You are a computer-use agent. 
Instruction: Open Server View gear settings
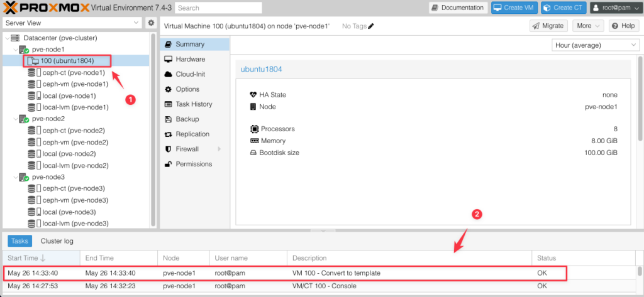[151, 23]
